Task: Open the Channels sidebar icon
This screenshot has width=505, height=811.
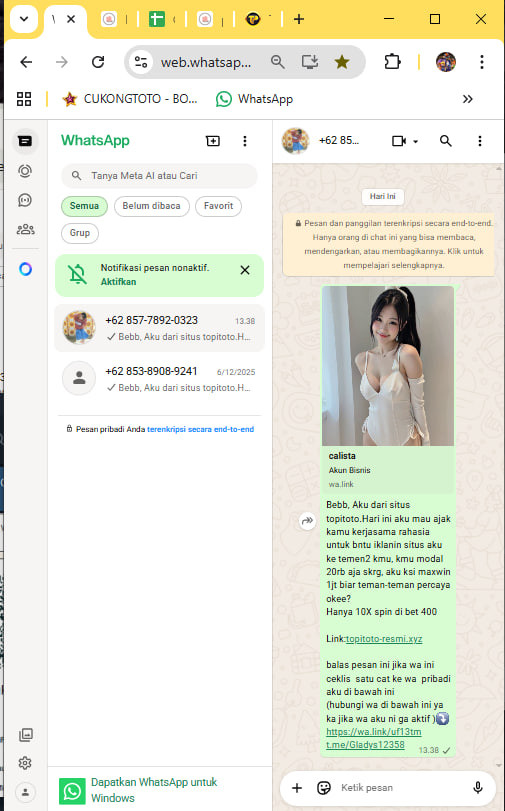Action: pos(25,200)
